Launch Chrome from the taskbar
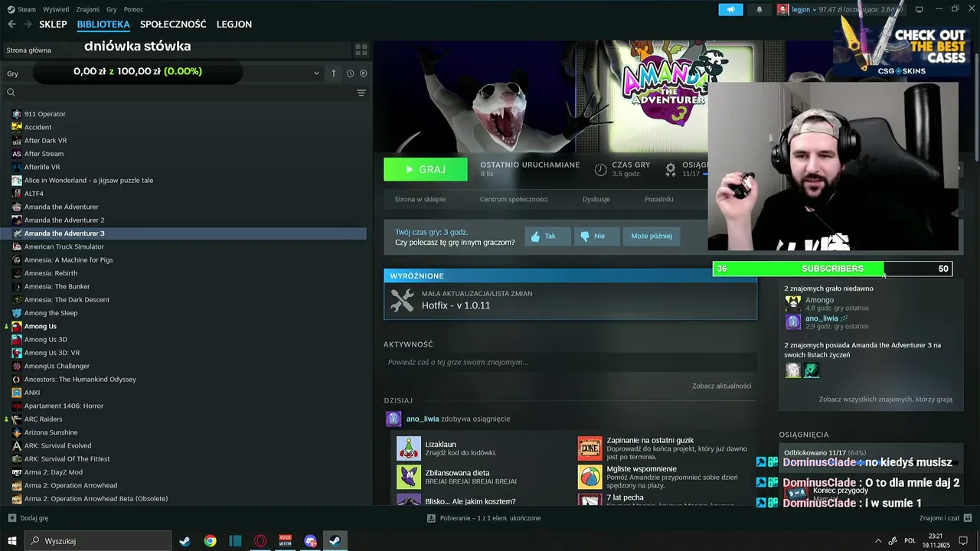This screenshot has width=980, height=551. coord(210,541)
